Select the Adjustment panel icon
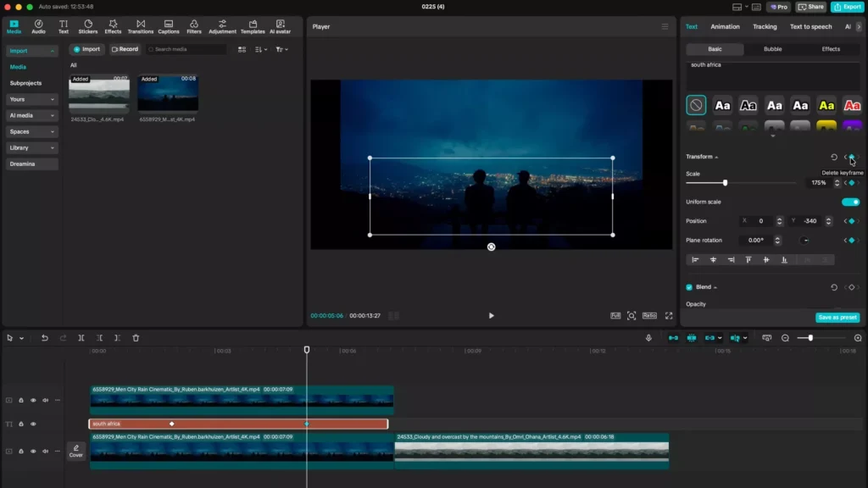This screenshot has width=868, height=488. coord(221,26)
